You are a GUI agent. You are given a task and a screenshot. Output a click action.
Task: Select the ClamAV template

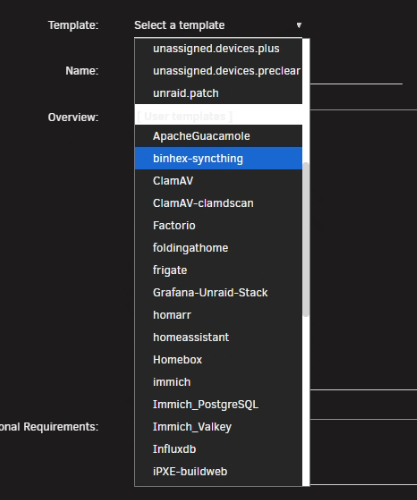tap(218, 181)
